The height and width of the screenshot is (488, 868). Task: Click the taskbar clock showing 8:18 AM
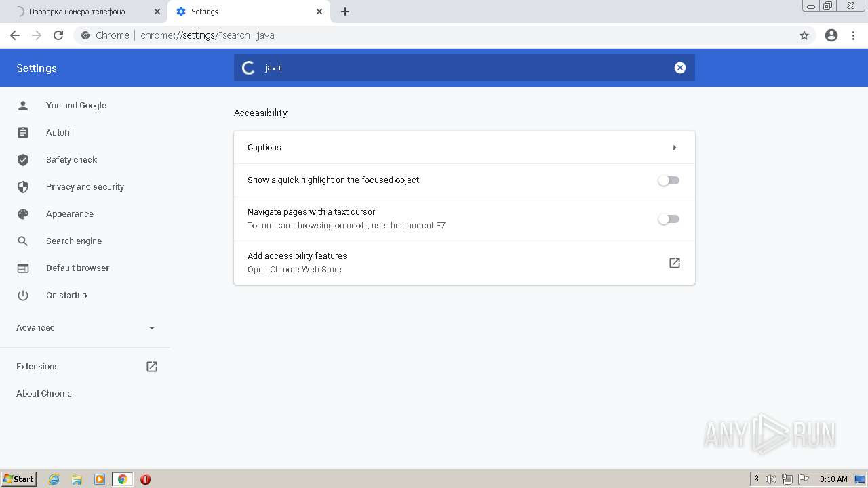pyautogui.click(x=833, y=479)
